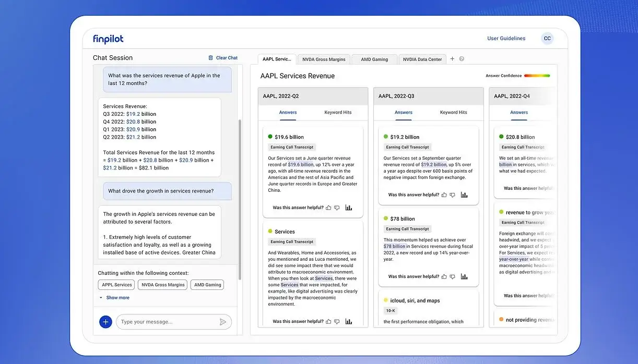Screen dimensions: 638x364
Task: Add a new tab with the plus icon
Action: (452, 59)
